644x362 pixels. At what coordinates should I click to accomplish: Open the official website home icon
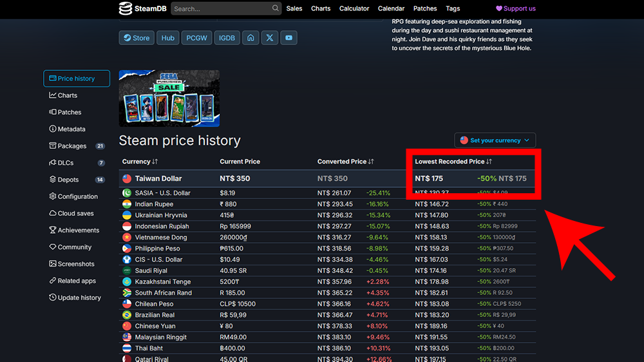[251, 38]
